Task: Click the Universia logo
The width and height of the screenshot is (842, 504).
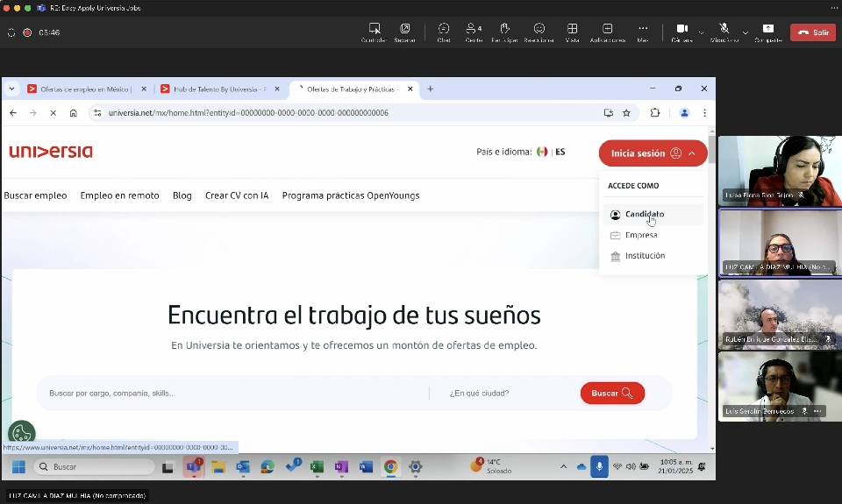Action: (x=51, y=152)
